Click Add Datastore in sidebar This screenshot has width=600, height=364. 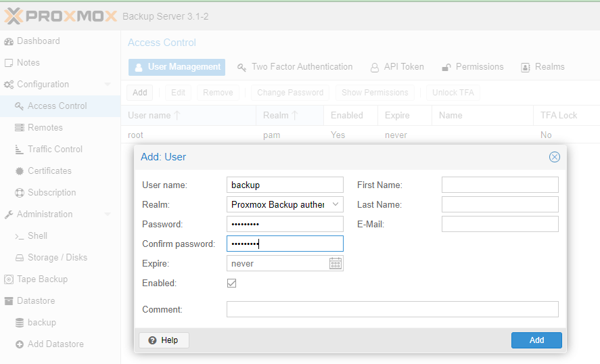(x=55, y=344)
